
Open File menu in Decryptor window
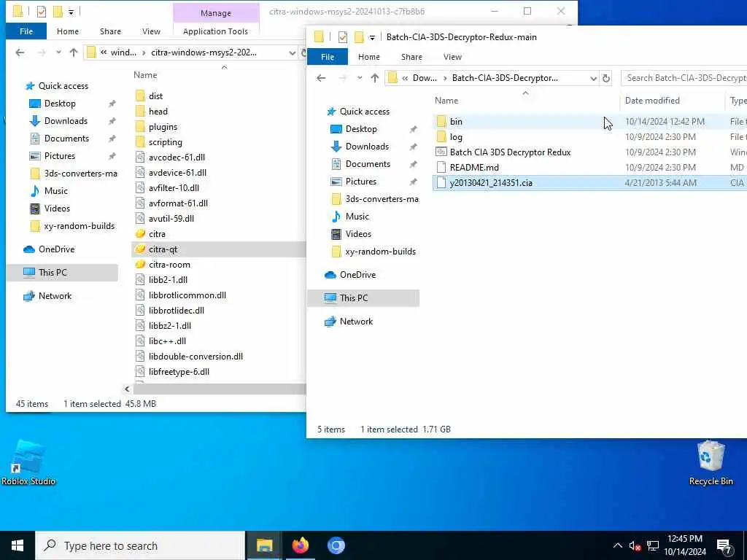pyautogui.click(x=328, y=57)
